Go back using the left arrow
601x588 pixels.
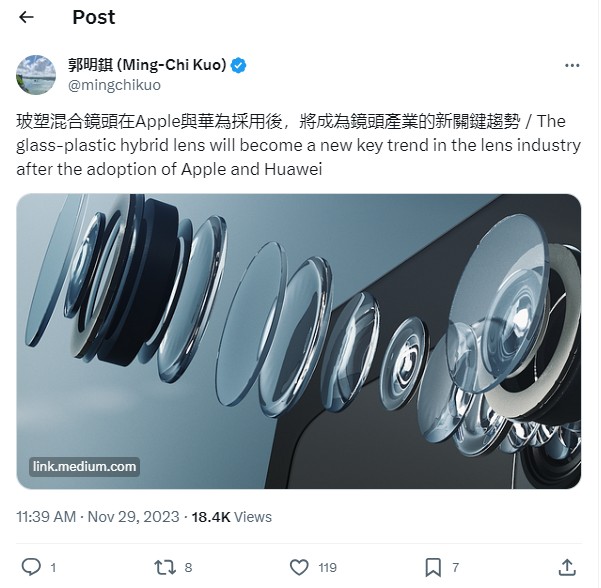coord(26,17)
